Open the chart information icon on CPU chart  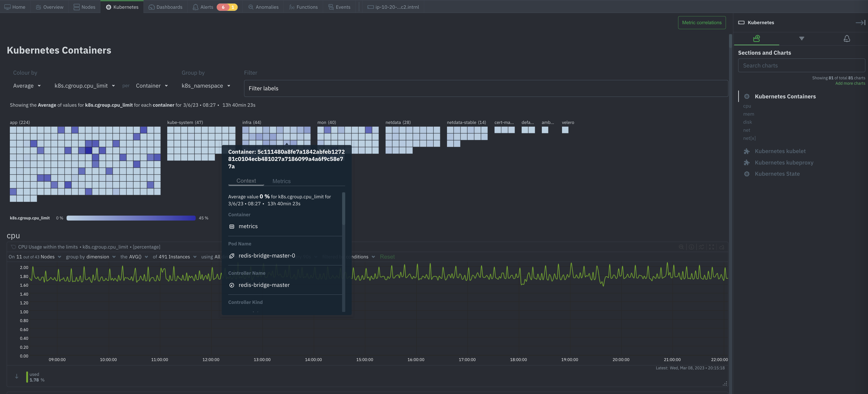tap(691, 247)
